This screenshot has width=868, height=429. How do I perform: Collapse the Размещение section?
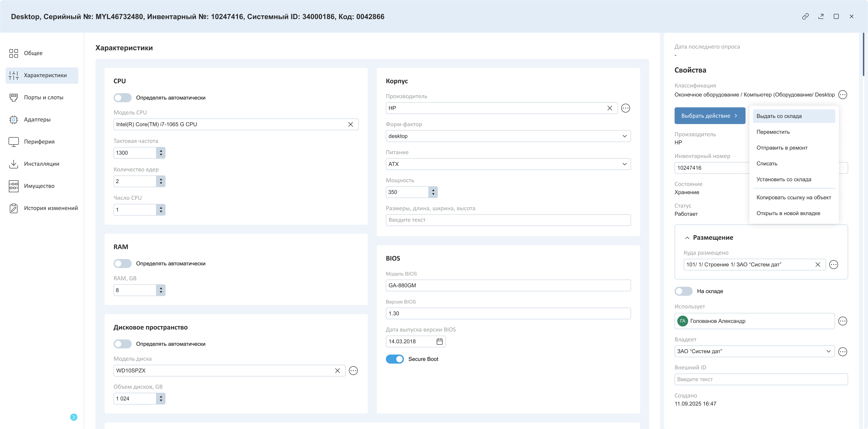pos(687,238)
